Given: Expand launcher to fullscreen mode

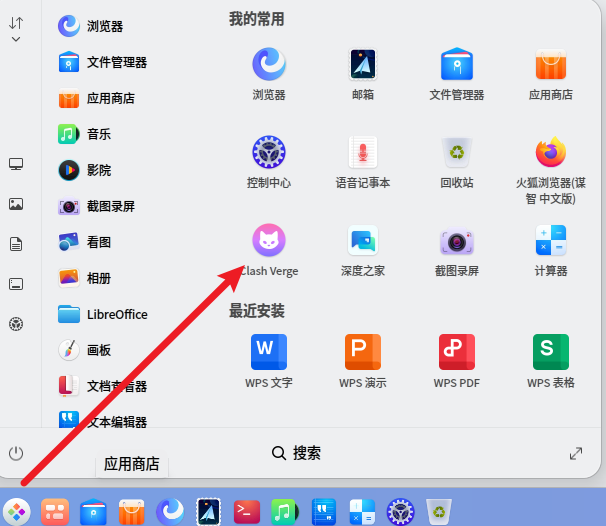Looking at the screenshot, I should [x=576, y=453].
